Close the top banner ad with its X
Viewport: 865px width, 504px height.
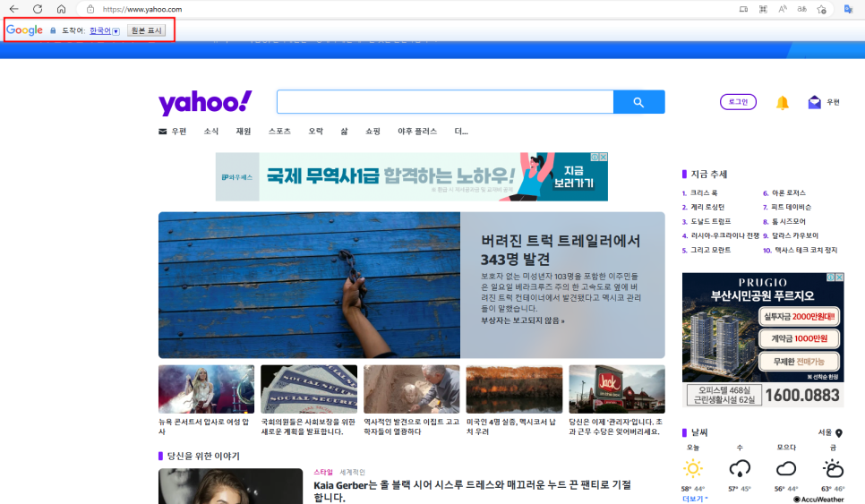tap(604, 158)
